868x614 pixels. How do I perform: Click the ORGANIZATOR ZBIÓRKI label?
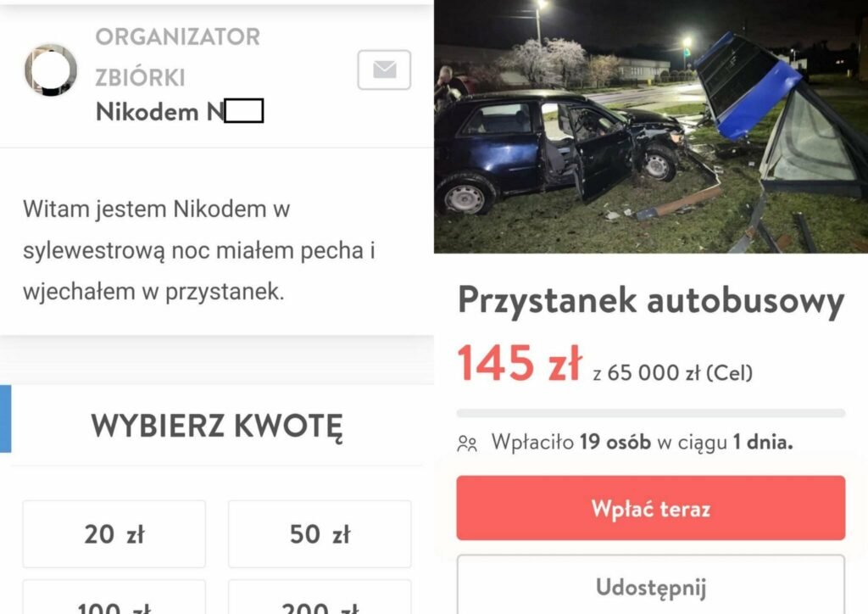(x=178, y=57)
